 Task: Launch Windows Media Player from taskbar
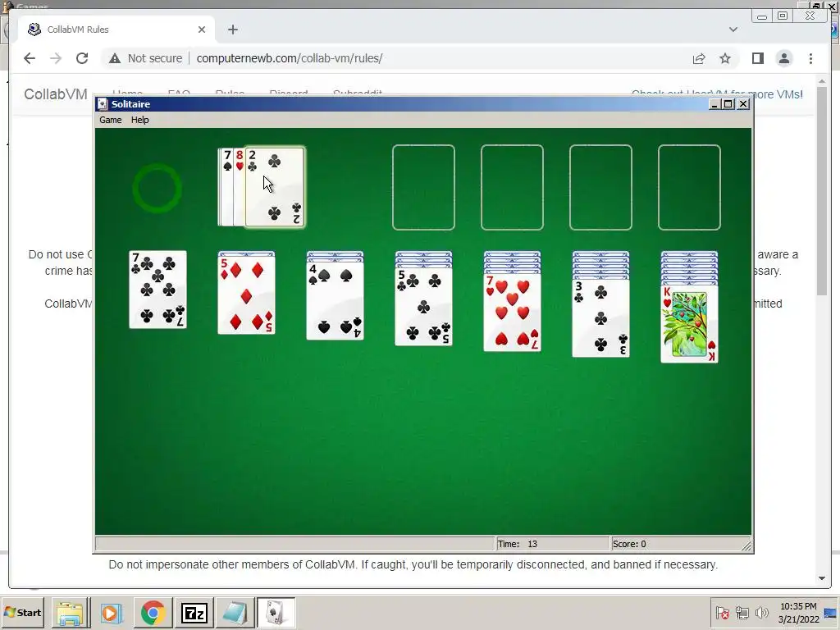pos(111,613)
